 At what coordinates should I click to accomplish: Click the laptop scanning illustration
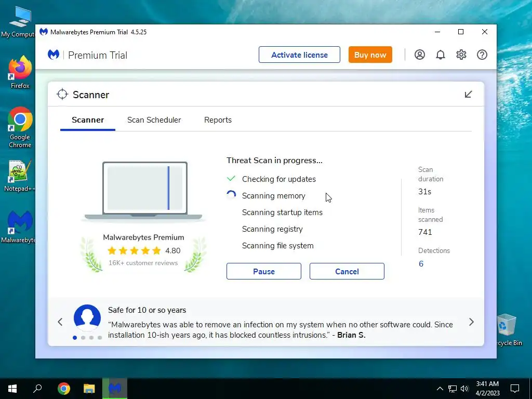point(143,191)
